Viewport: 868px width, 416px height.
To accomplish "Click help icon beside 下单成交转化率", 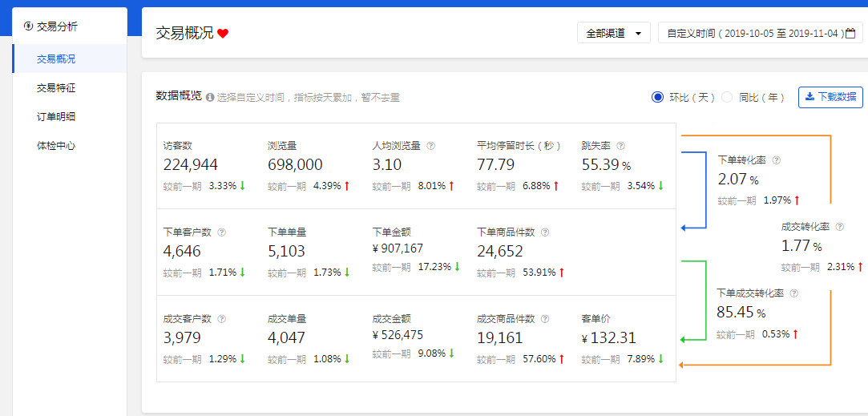I will pos(793,293).
